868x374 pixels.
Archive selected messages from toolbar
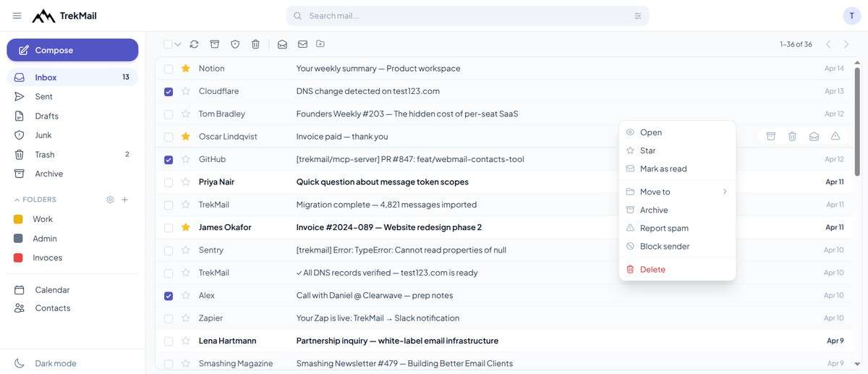pos(214,44)
